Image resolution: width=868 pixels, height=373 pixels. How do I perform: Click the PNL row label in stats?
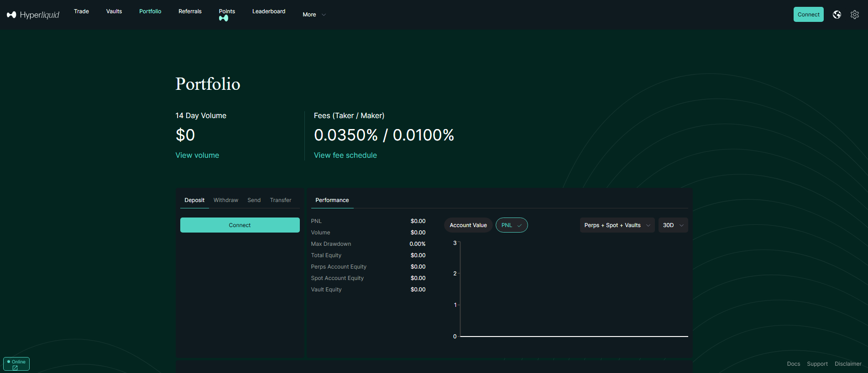pos(316,221)
